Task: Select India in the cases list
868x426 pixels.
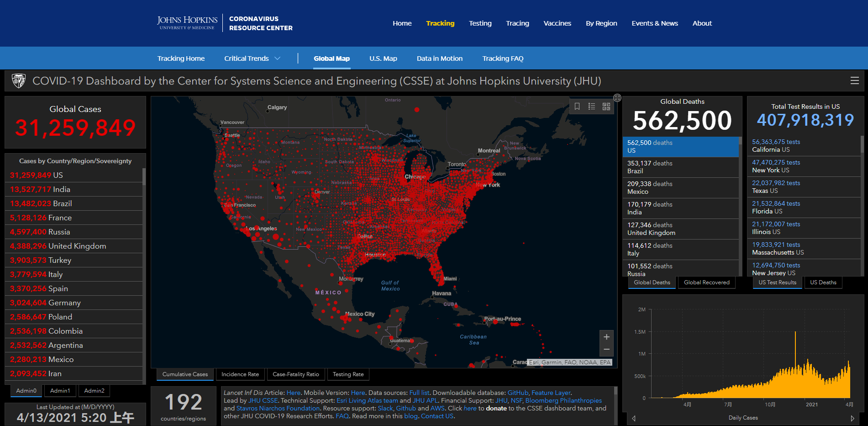Action: pyautogui.click(x=74, y=189)
